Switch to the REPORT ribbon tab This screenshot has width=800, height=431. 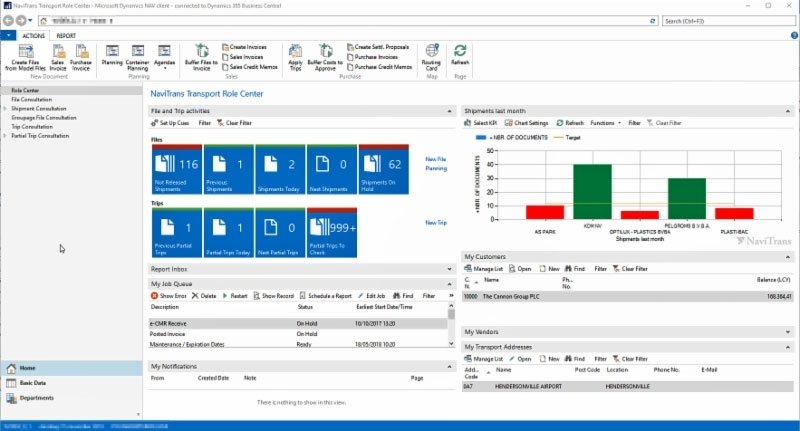[66, 36]
